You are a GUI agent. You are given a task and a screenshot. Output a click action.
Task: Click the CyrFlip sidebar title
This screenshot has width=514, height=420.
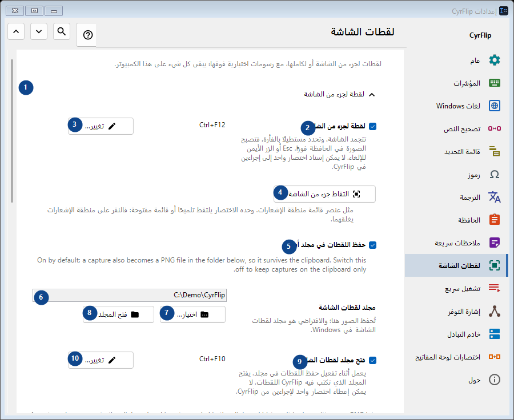(x=480, y=35)
